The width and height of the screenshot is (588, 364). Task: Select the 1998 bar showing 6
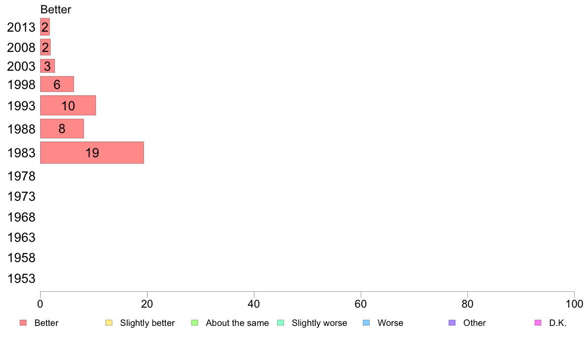[57, 84]
